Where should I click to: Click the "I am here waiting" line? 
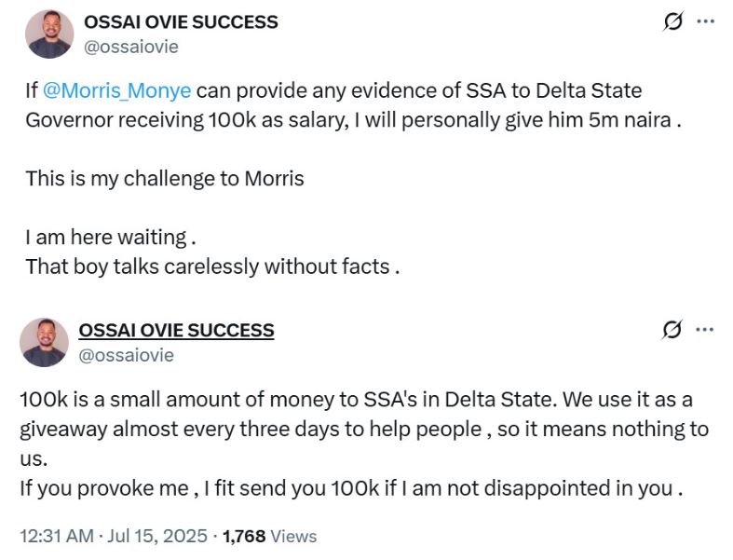[x=110, y=239]
